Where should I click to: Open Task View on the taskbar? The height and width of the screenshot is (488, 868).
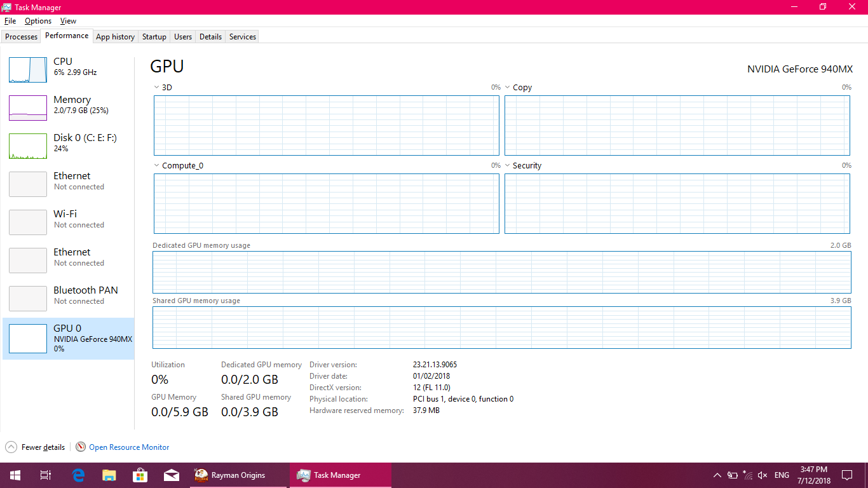46,475
